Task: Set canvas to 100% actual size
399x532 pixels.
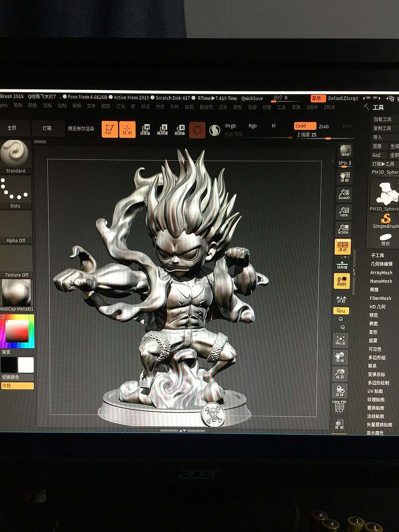Action: pos(344,212)
